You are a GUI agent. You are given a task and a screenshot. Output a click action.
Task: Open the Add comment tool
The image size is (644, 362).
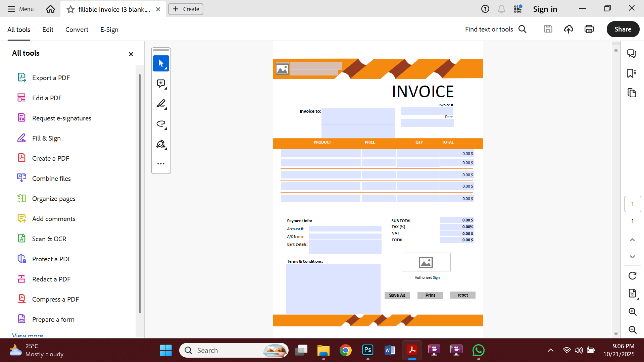pyautogui.click(x=161, y=84)
